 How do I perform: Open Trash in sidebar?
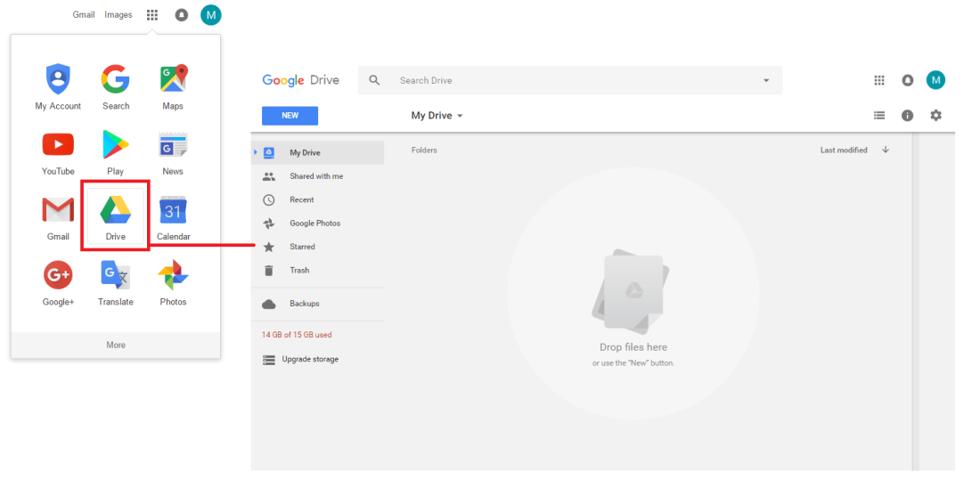coord(318,271)
